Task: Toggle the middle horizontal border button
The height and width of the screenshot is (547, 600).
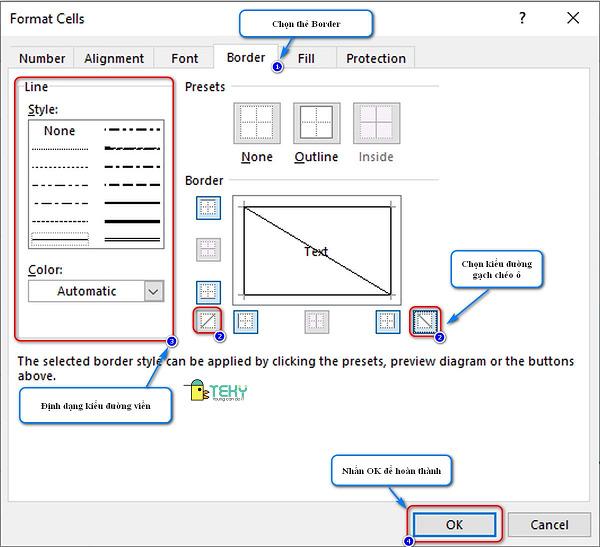Action: click(208, 250)
